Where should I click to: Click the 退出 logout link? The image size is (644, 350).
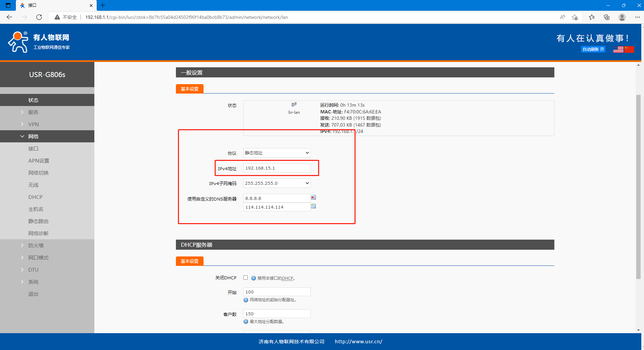pos(33,294)
